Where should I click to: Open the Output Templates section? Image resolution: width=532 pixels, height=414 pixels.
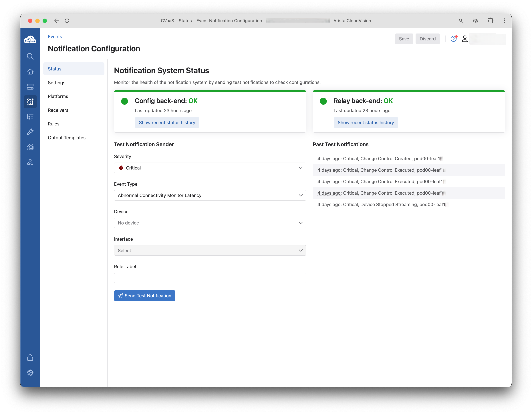67,138
